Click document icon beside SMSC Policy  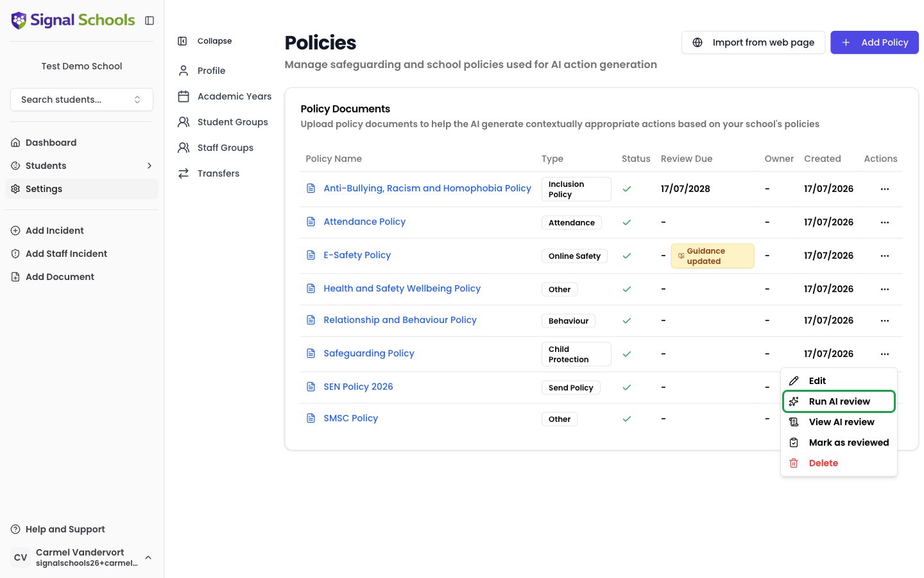coord(311,418)
